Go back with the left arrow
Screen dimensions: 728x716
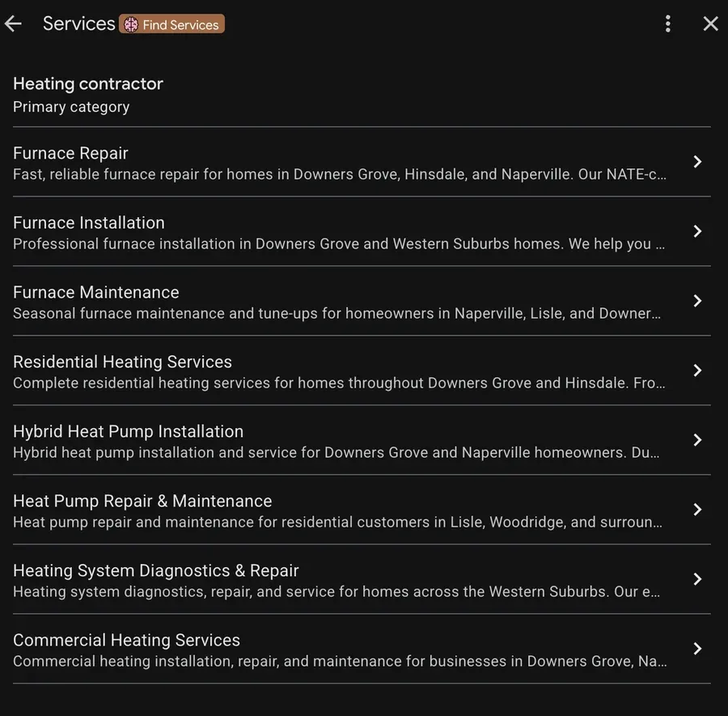click(x=13, y=23)
